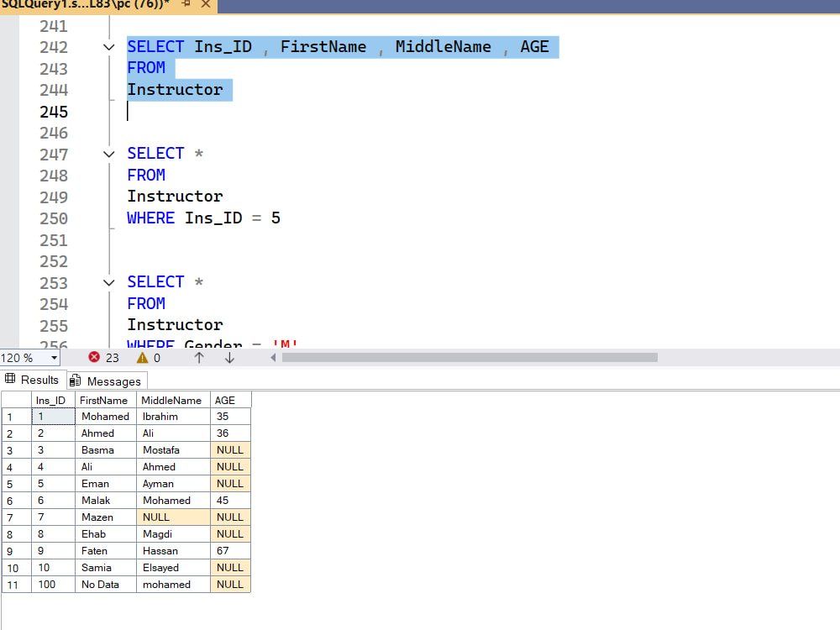The height and width of the screenshot is (630, 840).
Task: Select the Mazen cell
Action: pyautogui.click(x=106, y=517)
